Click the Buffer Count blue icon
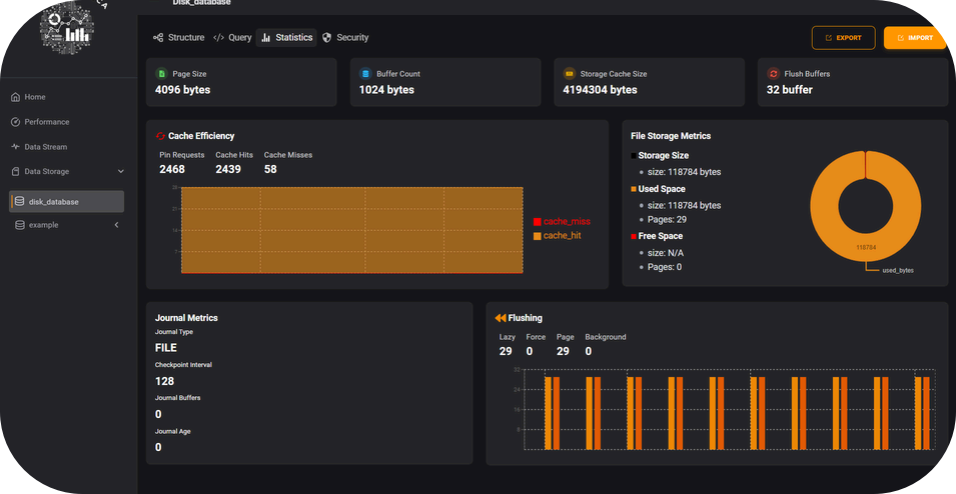956x494 pixels. [365, 74]
